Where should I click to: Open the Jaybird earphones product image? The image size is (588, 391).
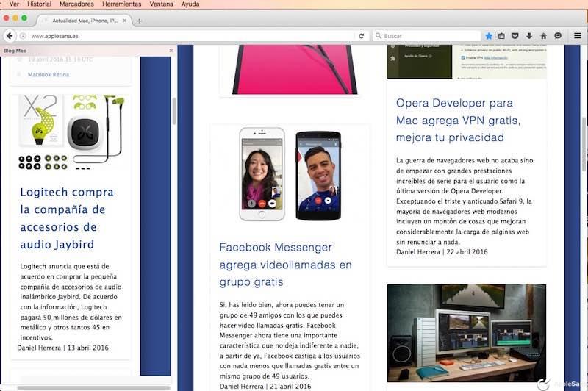[71, 132]
